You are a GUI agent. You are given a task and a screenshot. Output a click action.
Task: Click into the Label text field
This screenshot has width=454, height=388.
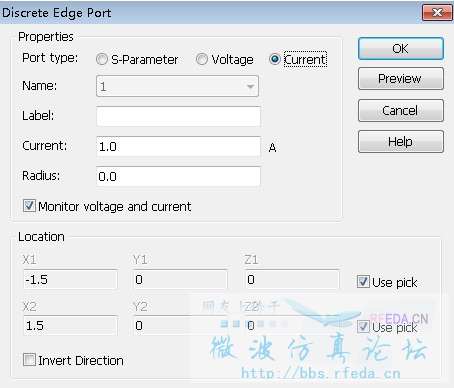[x=178, y=116]
